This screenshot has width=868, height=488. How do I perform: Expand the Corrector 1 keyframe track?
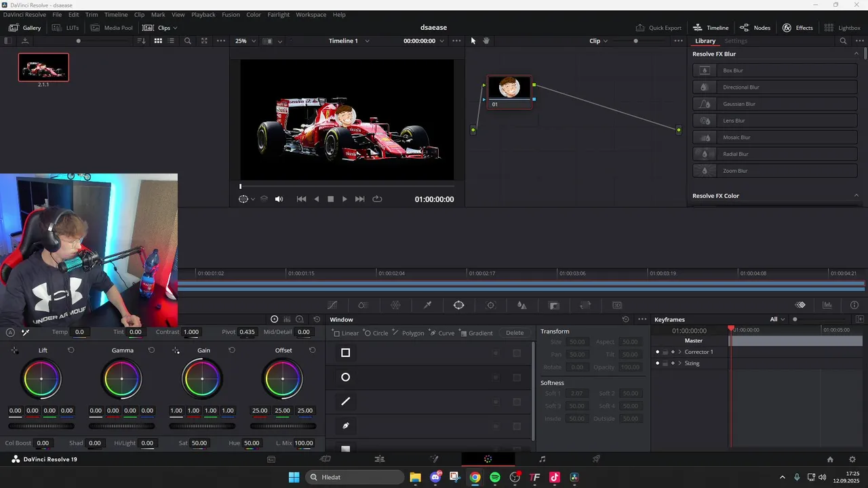(x=680, y=352)
